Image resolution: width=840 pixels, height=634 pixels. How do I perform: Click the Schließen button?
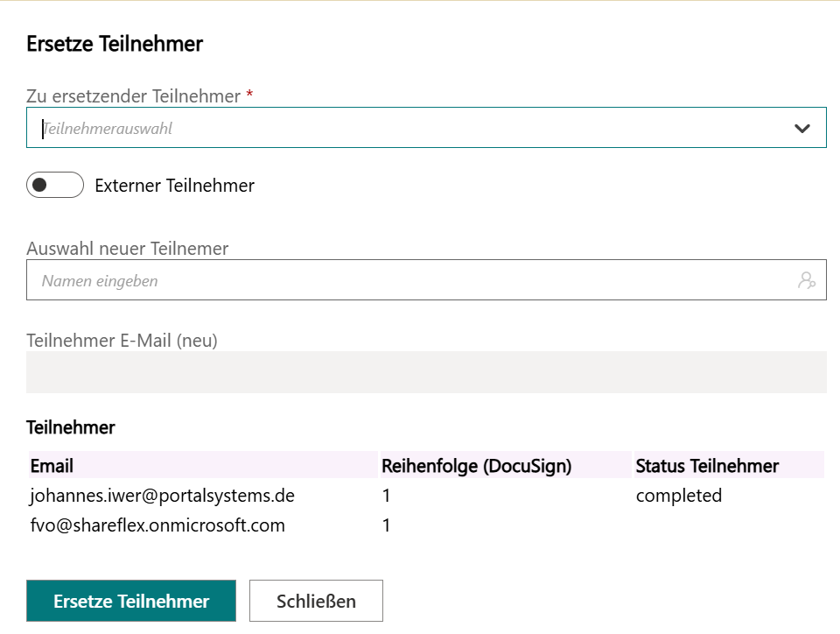(x=316, y=601)
